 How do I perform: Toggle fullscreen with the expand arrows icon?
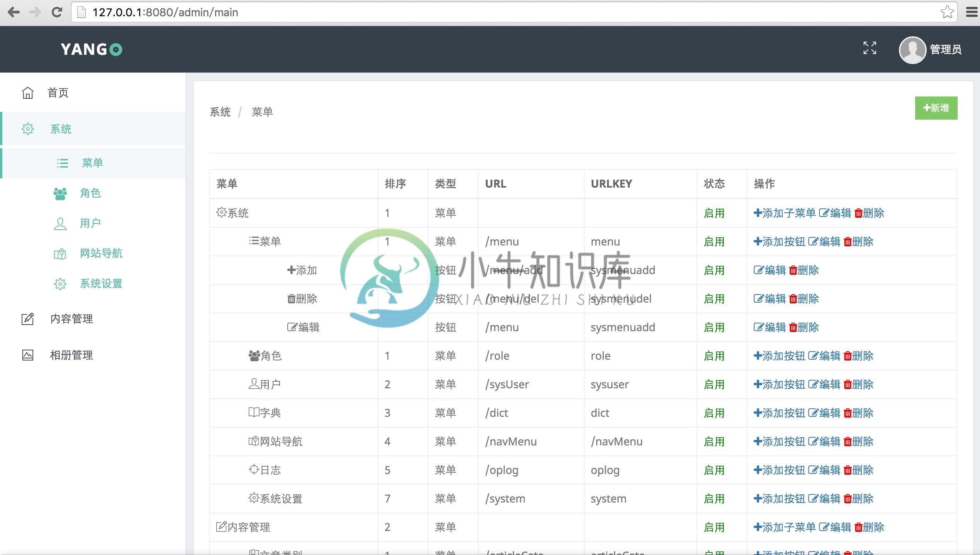[x=870, y=48]
